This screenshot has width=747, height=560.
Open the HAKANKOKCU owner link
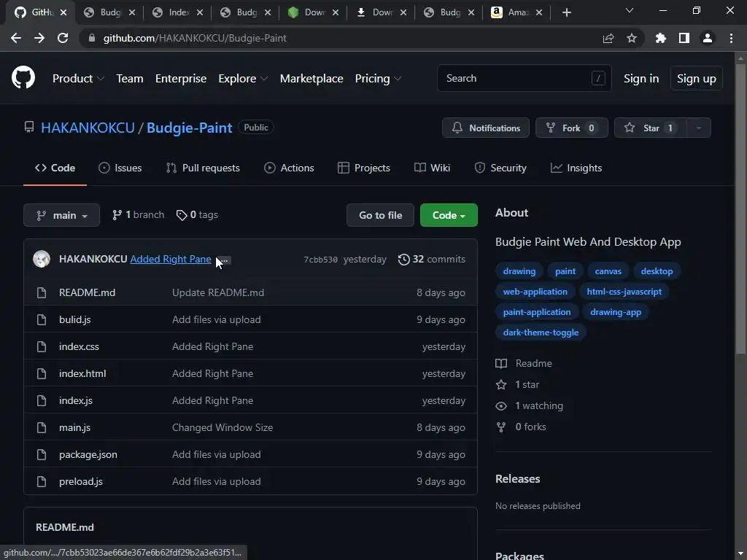(88, 128)
